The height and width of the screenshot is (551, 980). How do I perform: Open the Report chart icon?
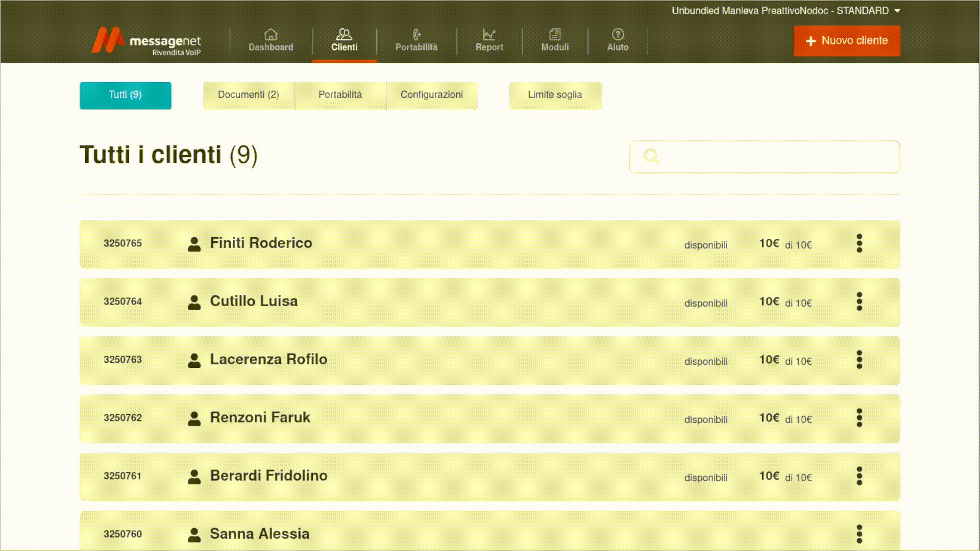[x=489, y=35]
